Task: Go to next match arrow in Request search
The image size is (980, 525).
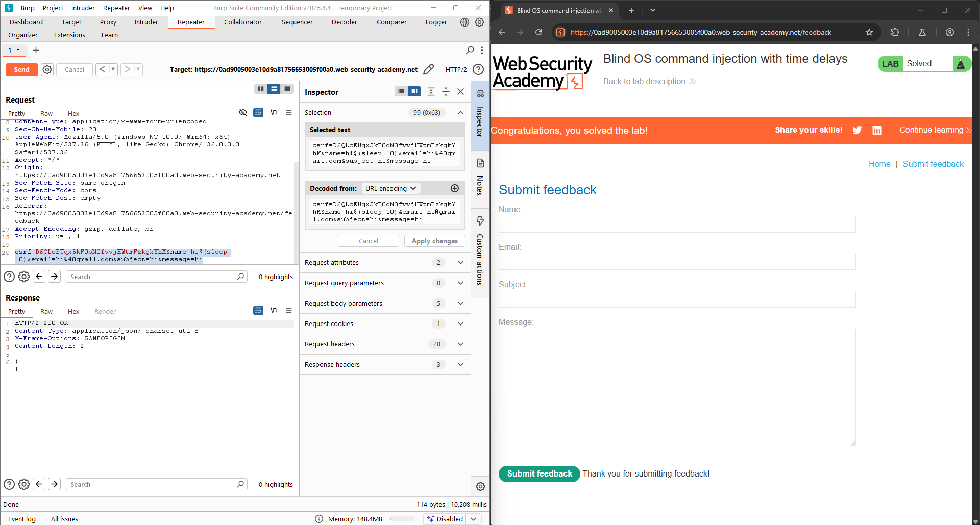Action: click(x=54, y=277)
